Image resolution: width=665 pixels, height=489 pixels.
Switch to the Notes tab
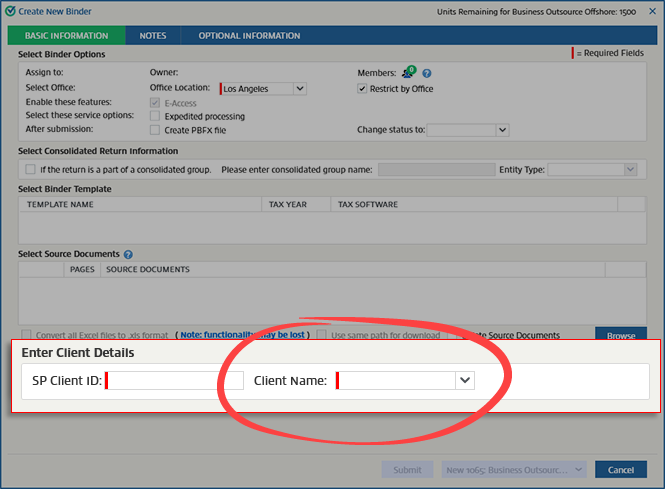click(153, 36)
